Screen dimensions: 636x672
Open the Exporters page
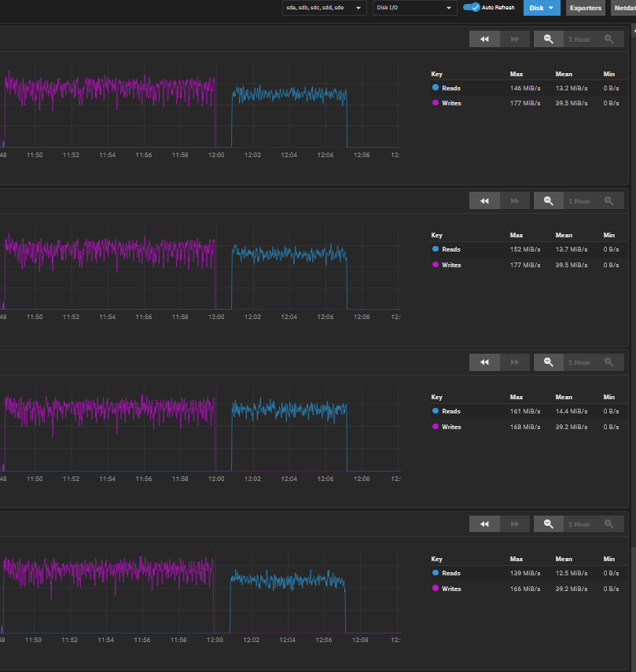pyautogui.click(x=585, y=8)
